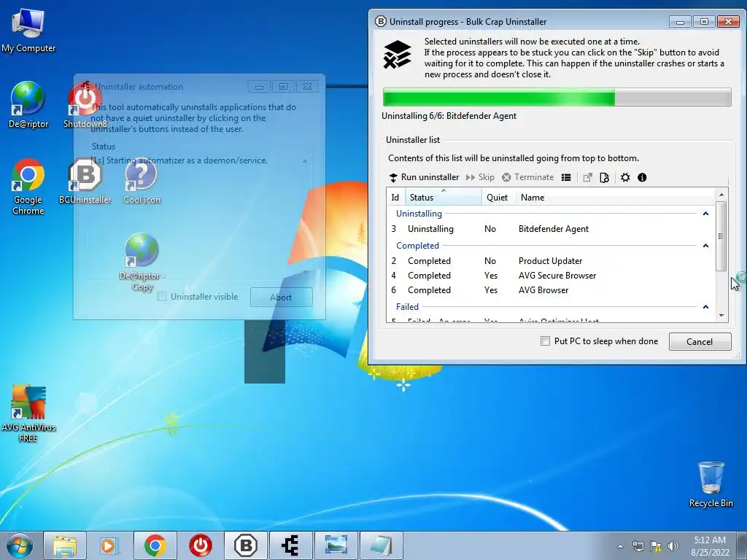
Task: Click the open external window toolbar icon
Action: click(587, 178)
